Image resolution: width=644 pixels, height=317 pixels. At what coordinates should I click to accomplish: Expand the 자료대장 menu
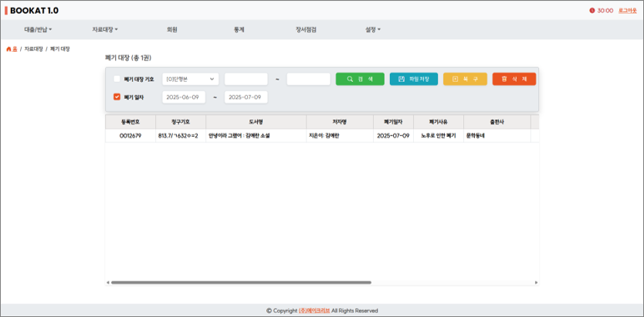tap(105, 29)
